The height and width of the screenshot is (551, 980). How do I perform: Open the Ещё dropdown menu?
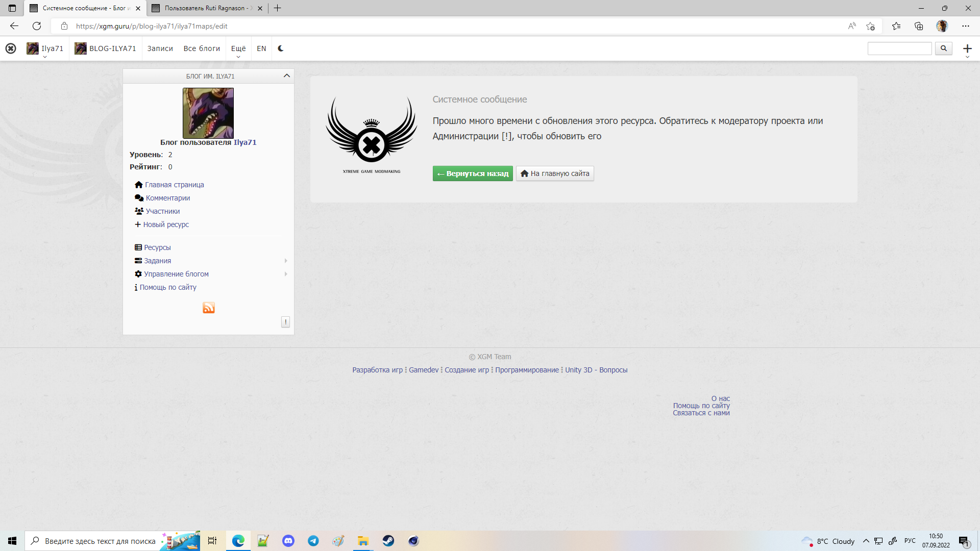point(238,49)
